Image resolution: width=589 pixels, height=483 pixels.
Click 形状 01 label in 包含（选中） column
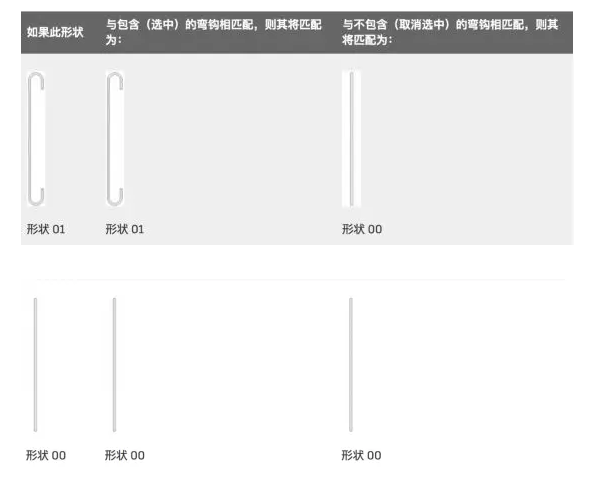coord(125,229)
